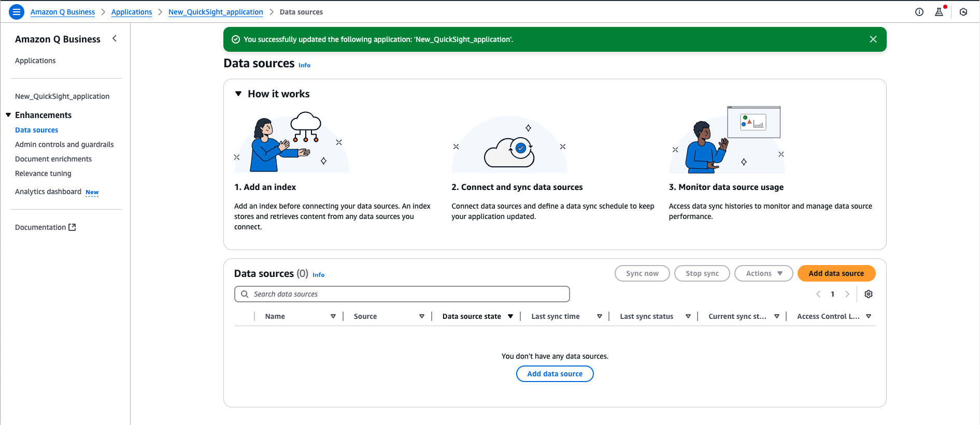This screenshot has width=980, height=425.
Task: Click Add data source in empty table
Action: click(555, 374)
